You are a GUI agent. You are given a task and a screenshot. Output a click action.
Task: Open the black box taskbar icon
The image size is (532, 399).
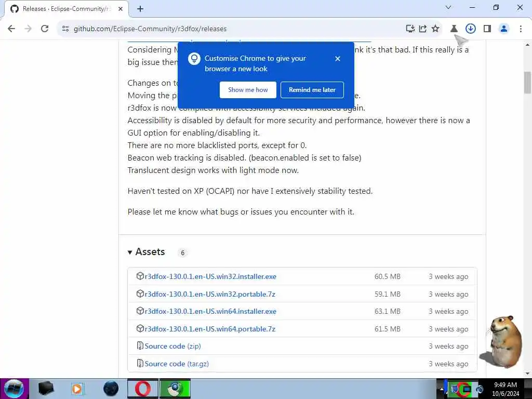[46, 389]
